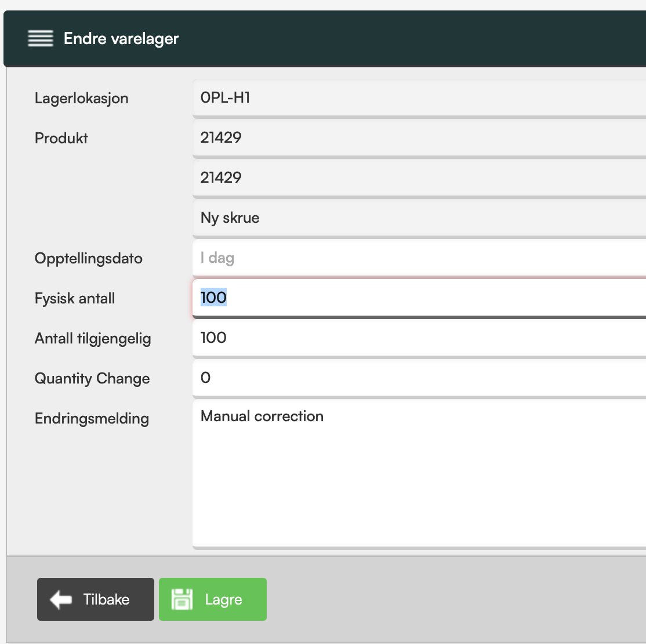Click the Ny skrue product name field
Image resolution: width=646 pixels, height=644 pixels.
(419, 218)
